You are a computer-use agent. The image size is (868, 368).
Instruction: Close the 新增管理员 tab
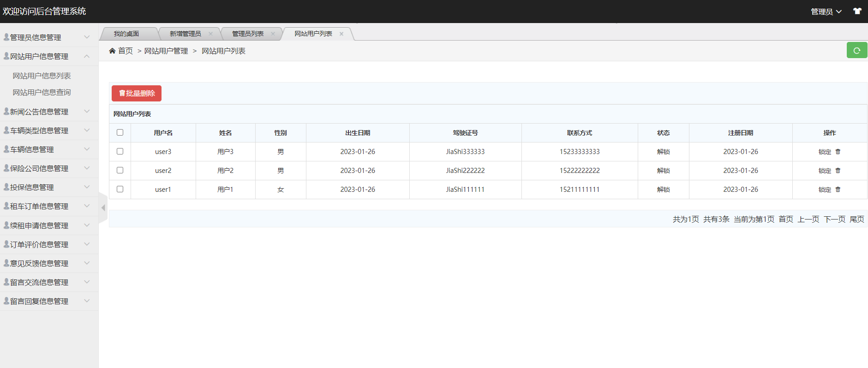click(x=210, y=34)
